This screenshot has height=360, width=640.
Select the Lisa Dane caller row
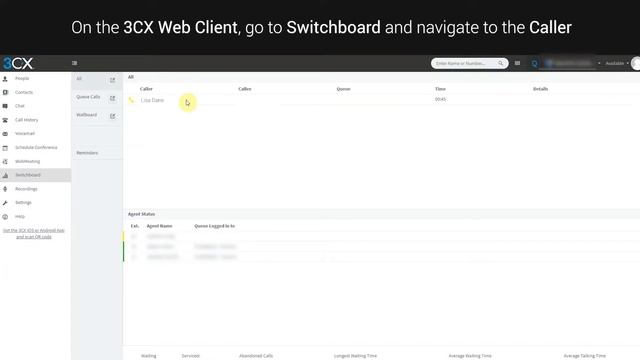[x=382, y=100]
